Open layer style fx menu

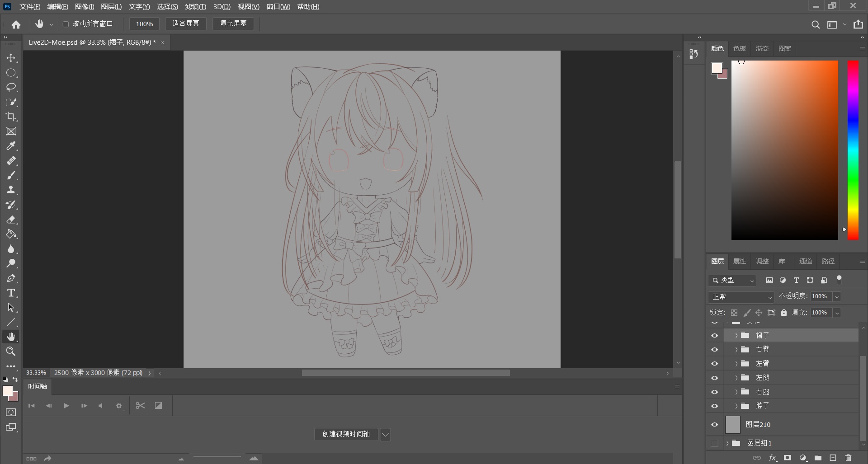click(773, 458)
